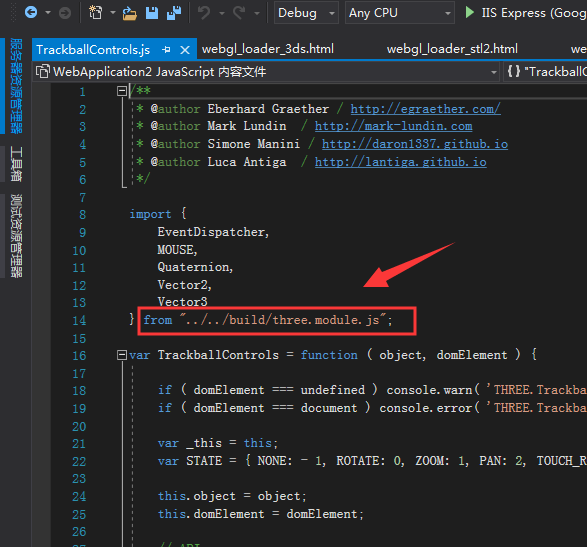Click the Navigate Backward arrow icon
This screenshot has width=587, height=547.
pos(31,13)
